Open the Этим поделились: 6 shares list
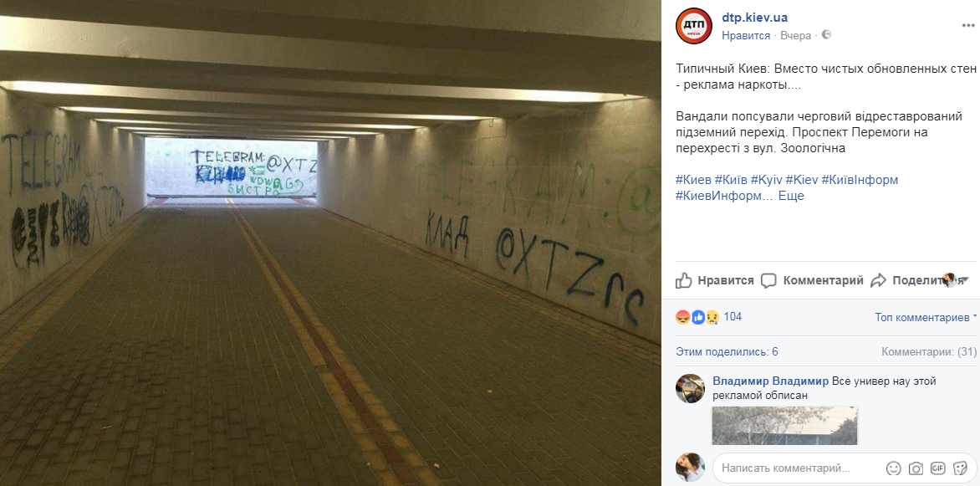 click(727, 351)
